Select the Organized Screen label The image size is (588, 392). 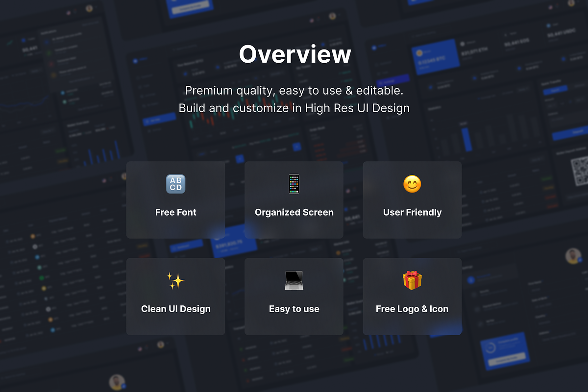click(294, 213)
